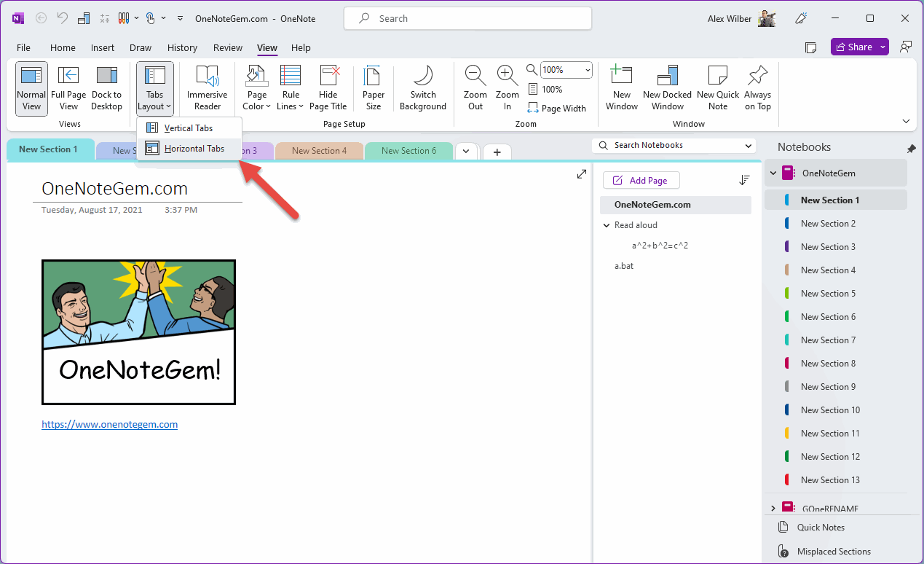Screen dimensions: 924x564
Task: Open the File menu
Action: 23,47
